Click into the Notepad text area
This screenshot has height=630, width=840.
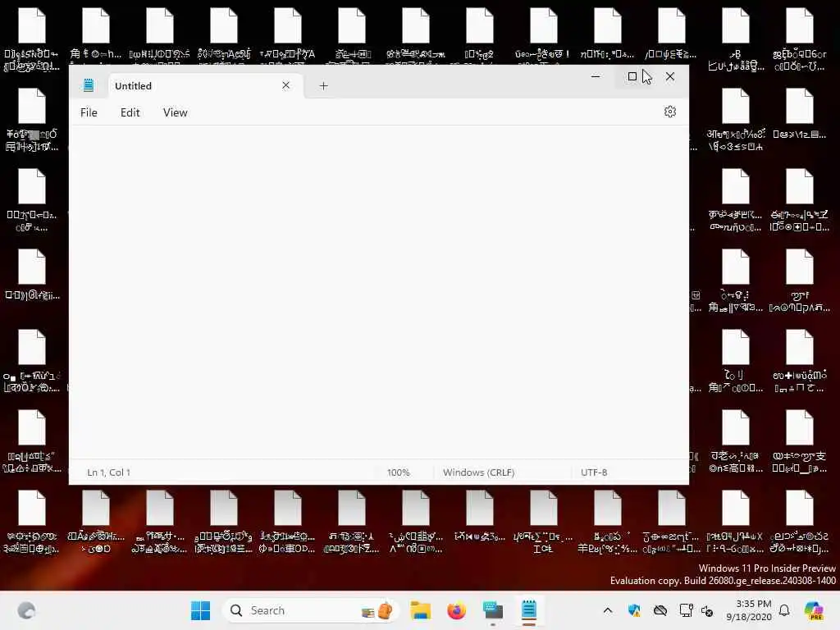tap(379, 292)
